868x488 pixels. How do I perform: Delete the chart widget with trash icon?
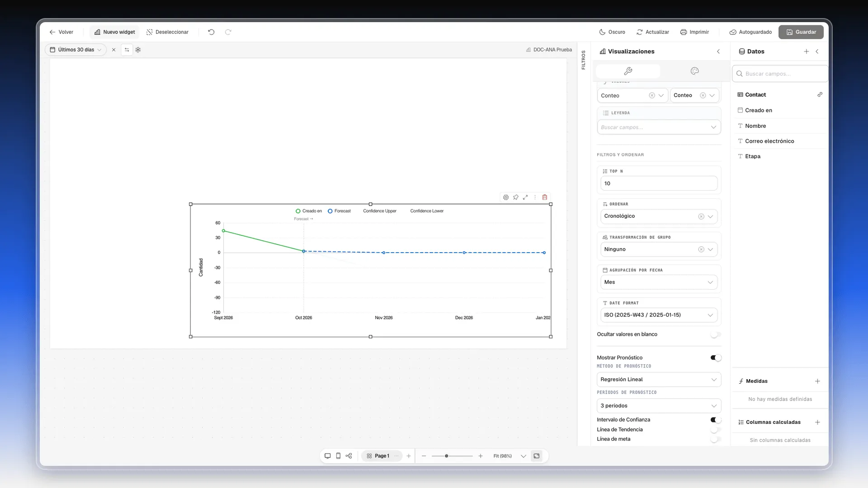545,197
